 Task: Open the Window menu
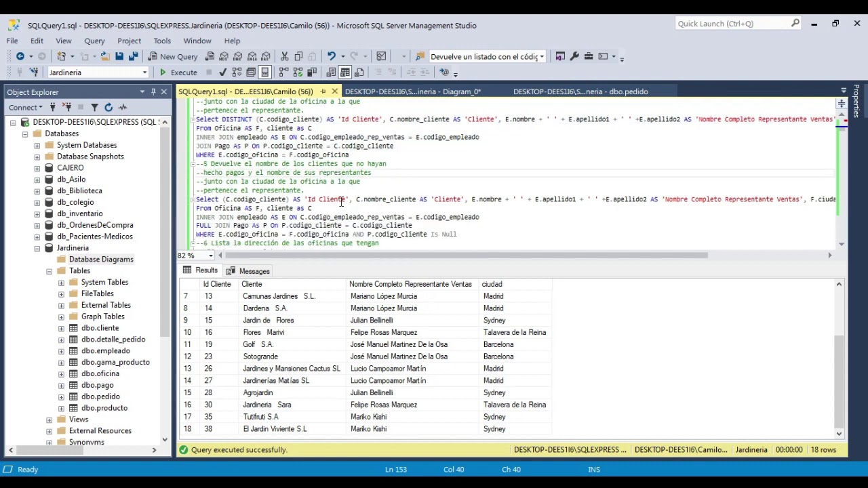pyautogui.click(x=197, y=41)
